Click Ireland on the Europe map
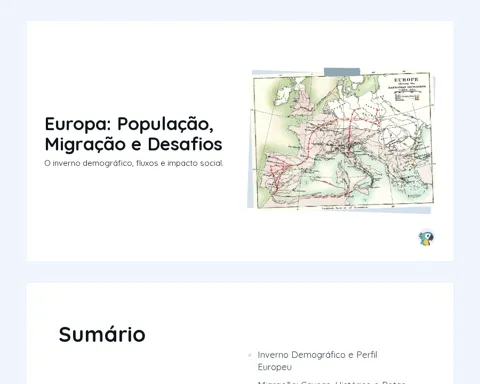This screenshot has width=480, height=384. tap(281, 94)
